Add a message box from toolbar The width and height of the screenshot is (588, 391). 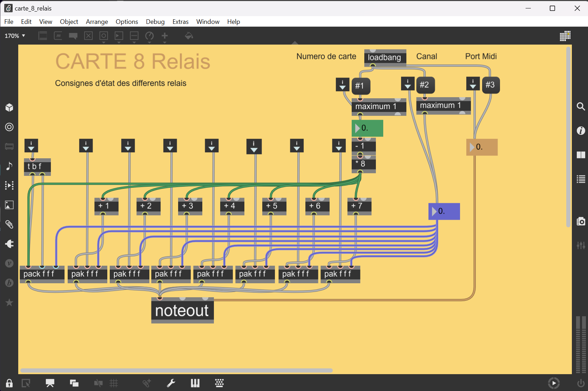tap(58, 36)
